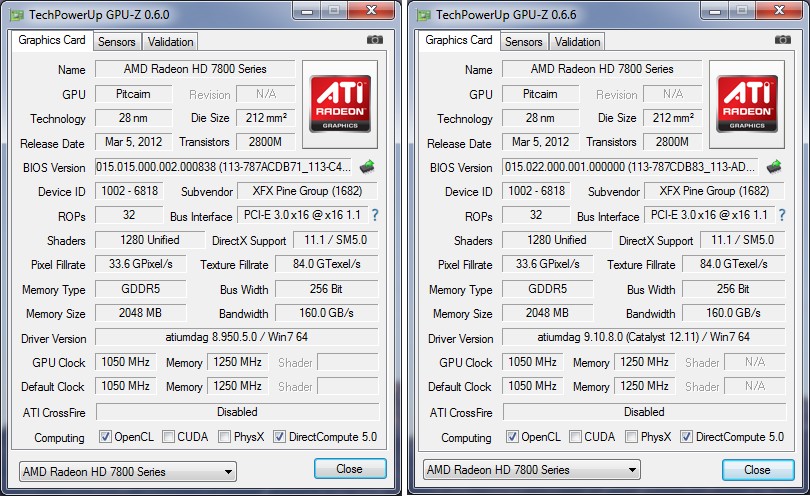The image size is (810, 500).
Task: Click ATI CrossFire Disabled field in GPU-Z 0.6.6
Action: click(x=644, y=412)
